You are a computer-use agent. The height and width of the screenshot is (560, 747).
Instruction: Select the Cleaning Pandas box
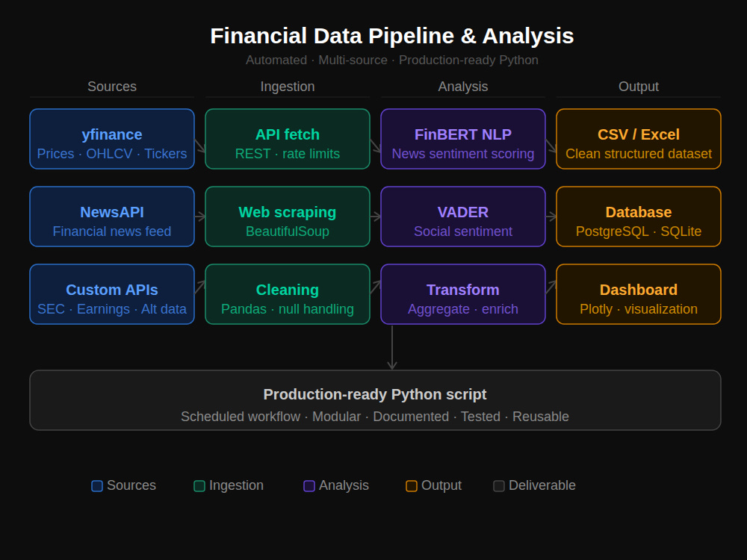click(288, 294)
